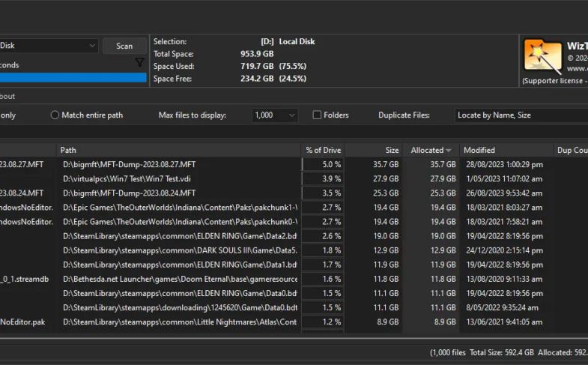This screenshot has height=365, width=588.
Task: Click the 27.9 GB size cell
Action: 386,179
